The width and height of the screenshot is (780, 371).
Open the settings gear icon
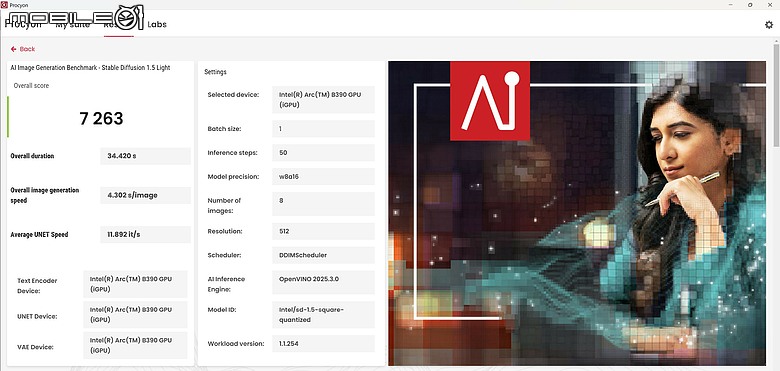click(769, 24)
